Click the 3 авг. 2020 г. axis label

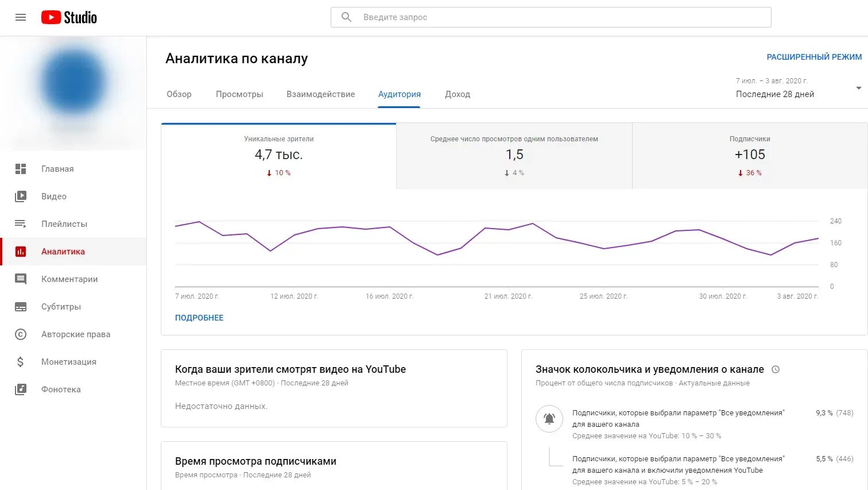pos(797,296)
